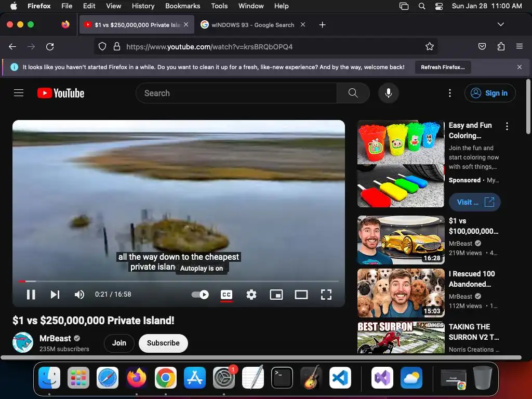Open I Rescued 100 Abandoned video
This screenshot has width=532, height=399.
[401, 293]
